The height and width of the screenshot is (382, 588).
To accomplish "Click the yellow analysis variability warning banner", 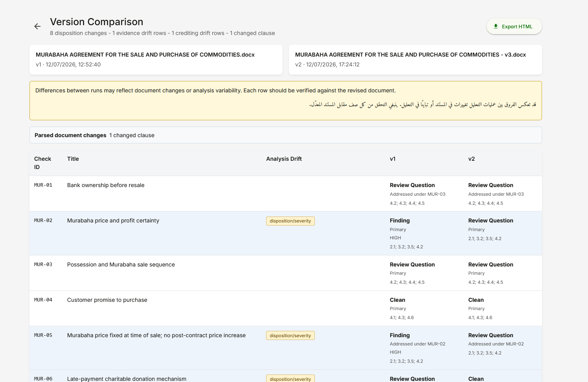I will click(x=286, y=101).
